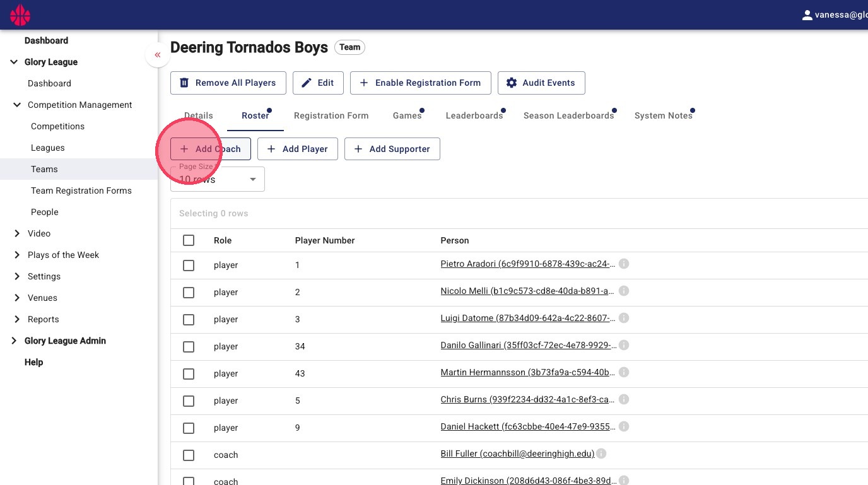868x485 pixels.
Task: Click the Add Supporter button
Action: (392, 149)
